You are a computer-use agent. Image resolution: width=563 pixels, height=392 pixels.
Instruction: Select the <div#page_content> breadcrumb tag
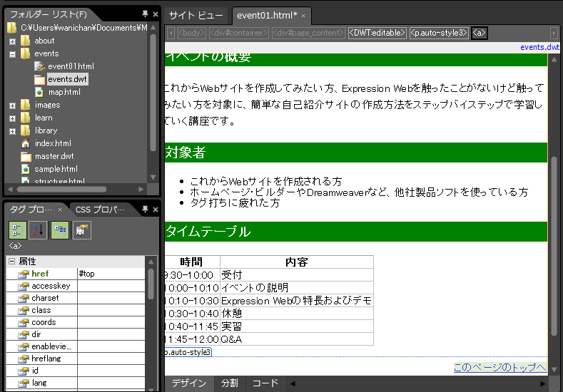[x=308, y=33]
